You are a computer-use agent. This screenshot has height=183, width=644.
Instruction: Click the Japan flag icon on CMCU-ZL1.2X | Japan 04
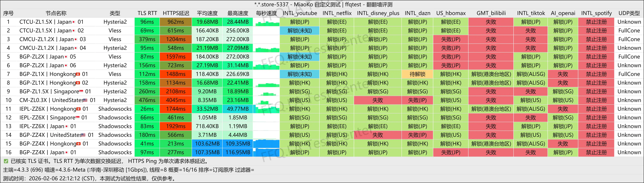76,48
